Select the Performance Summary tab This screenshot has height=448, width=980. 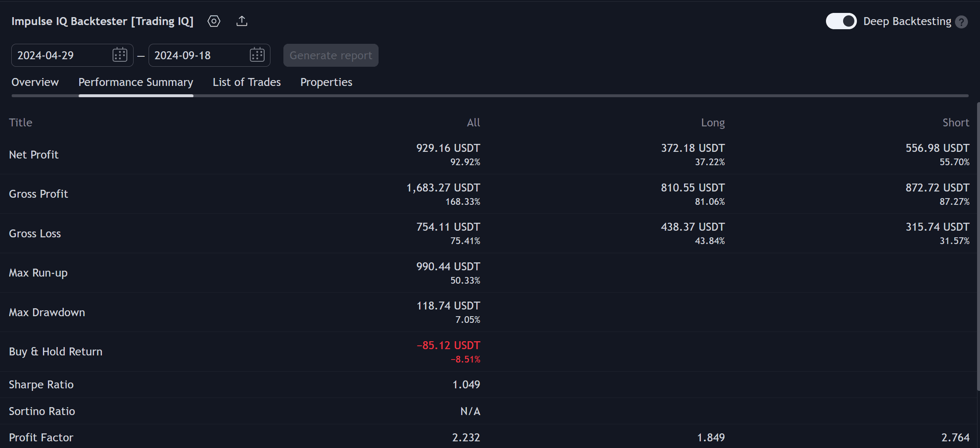point(136,82)
